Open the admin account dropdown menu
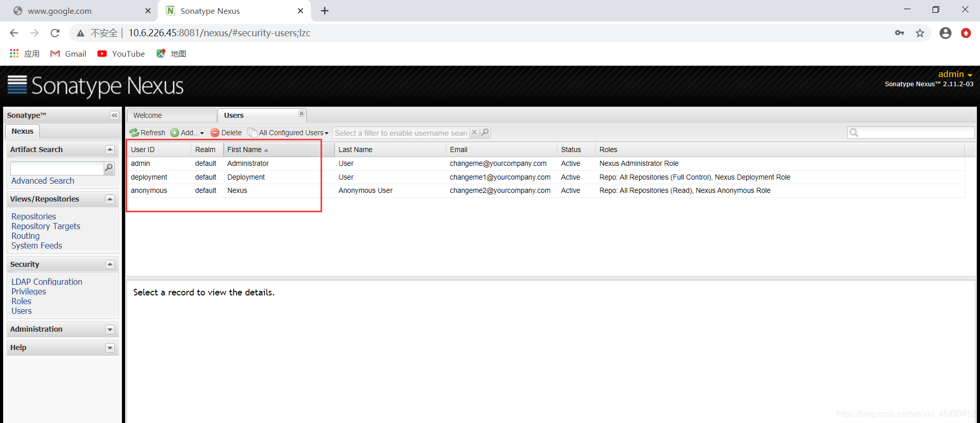Image resolution: width=980 pixels, height=423 pixels. click(x=955, y=74)
